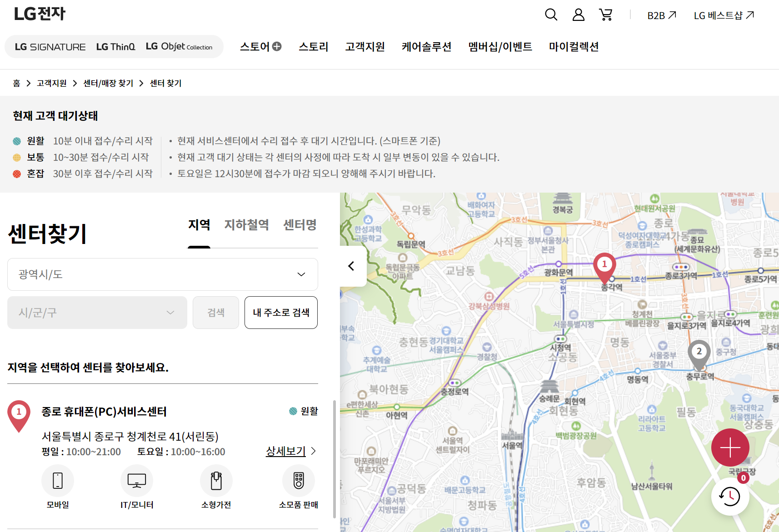Open 종로 휴대폰(PC)서비스센터 title
The height and width of the screenshot is (532, 779).
pos(104,412)
